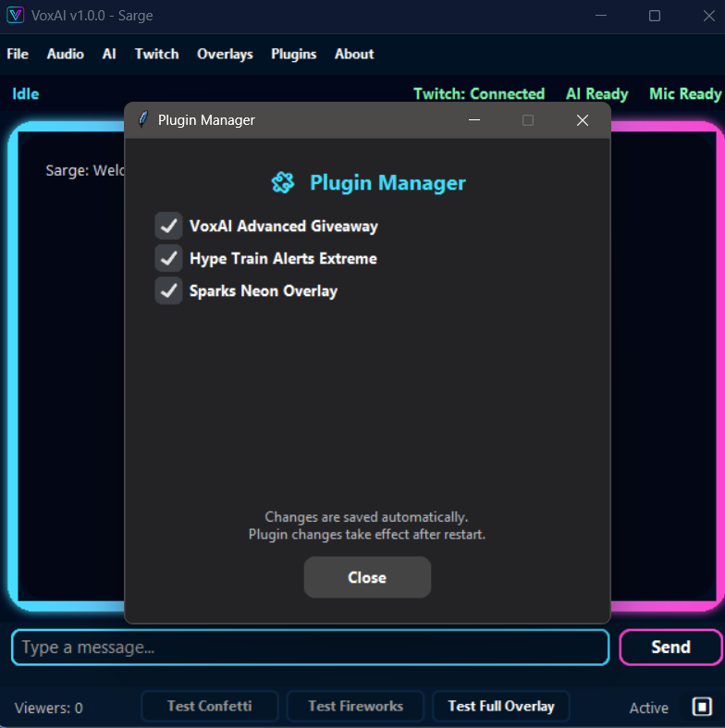725x728 pixels.
Task: Close the Plugin Manager window with X
Action: [x=582, y=120]
